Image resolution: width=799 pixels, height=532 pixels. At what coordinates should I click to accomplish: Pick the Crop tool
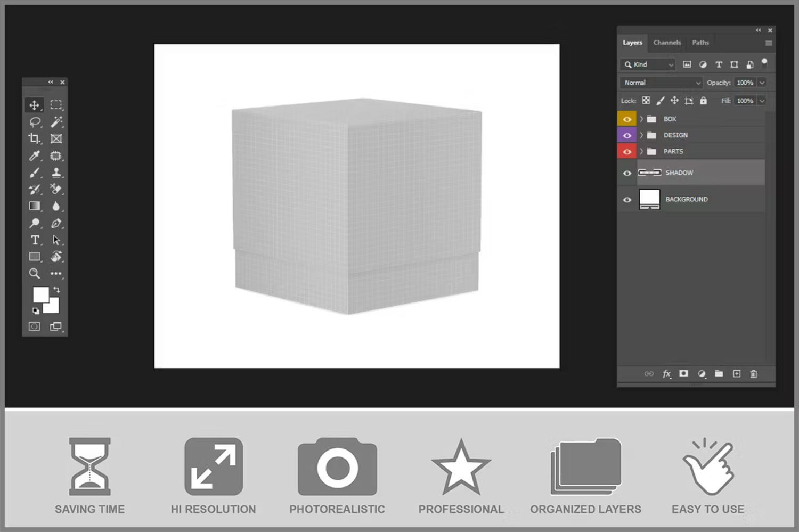[35, 139]
